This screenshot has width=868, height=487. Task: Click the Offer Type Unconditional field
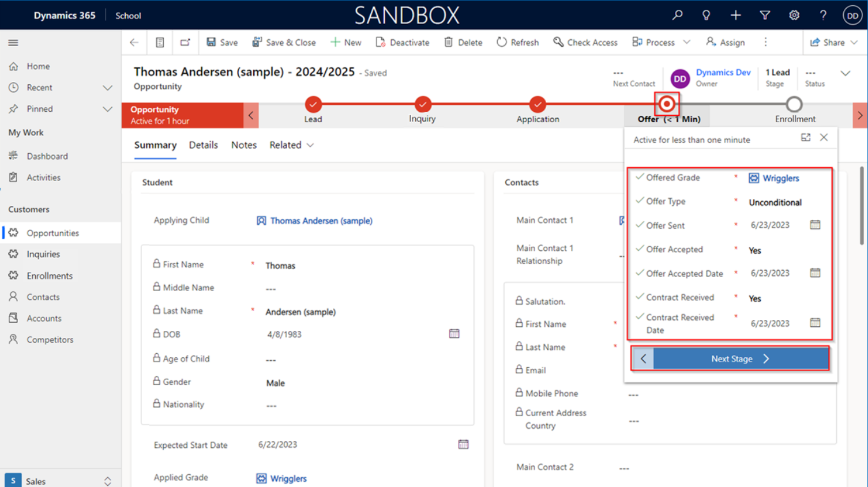tap(775, 202)
